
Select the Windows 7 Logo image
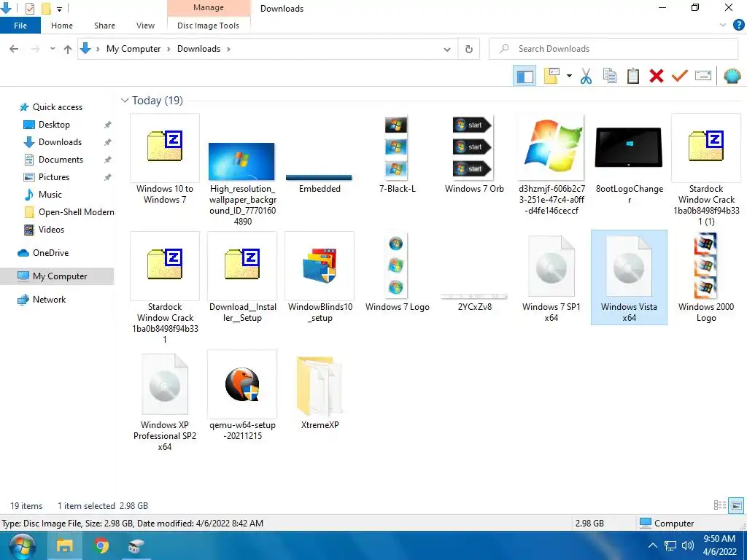397,273
